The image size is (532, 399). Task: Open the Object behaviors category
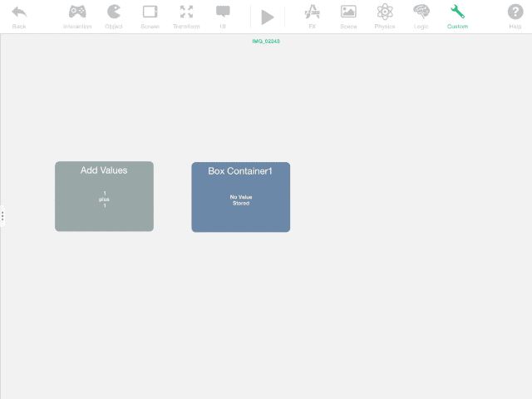[x=113, y=16]
